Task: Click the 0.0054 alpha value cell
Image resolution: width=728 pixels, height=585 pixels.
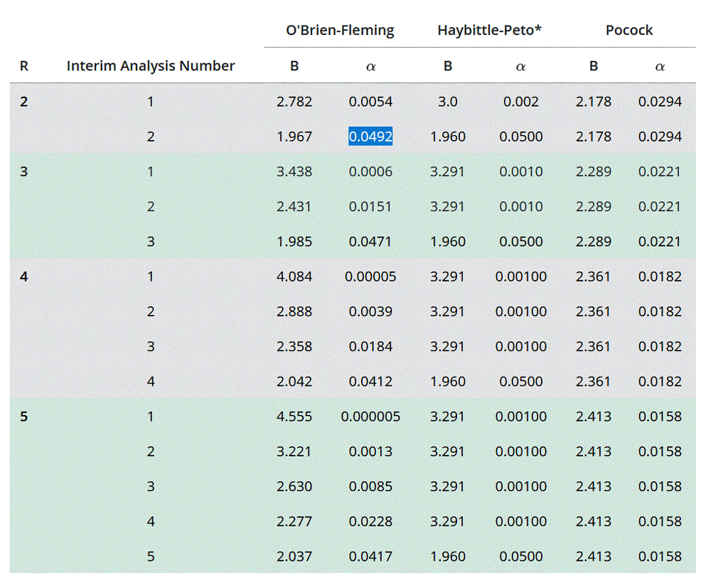Action: (370, 102)
